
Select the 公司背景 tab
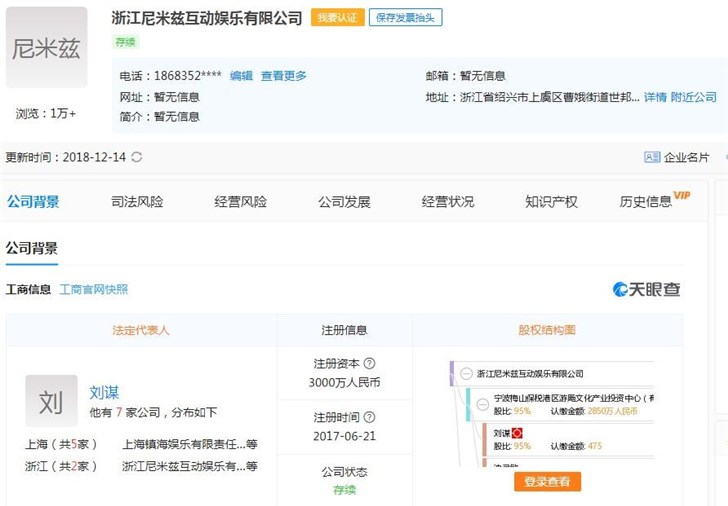click(x=33, y=202)
